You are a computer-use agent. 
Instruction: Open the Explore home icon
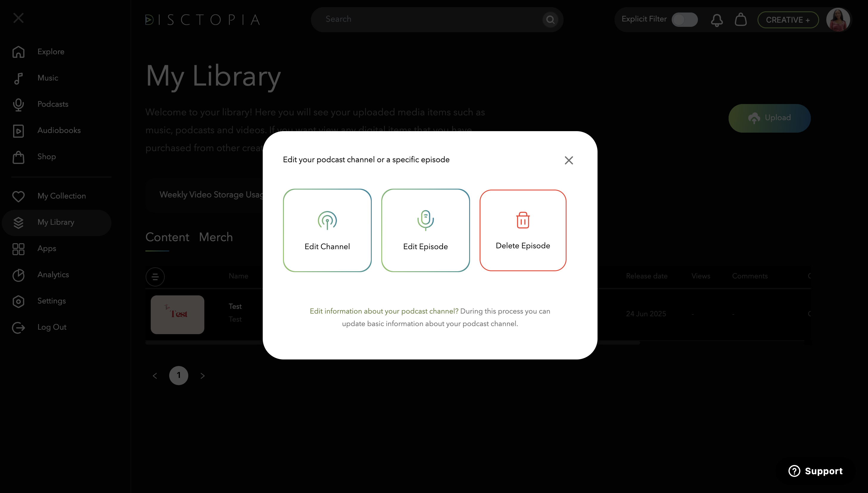point(18,52)
